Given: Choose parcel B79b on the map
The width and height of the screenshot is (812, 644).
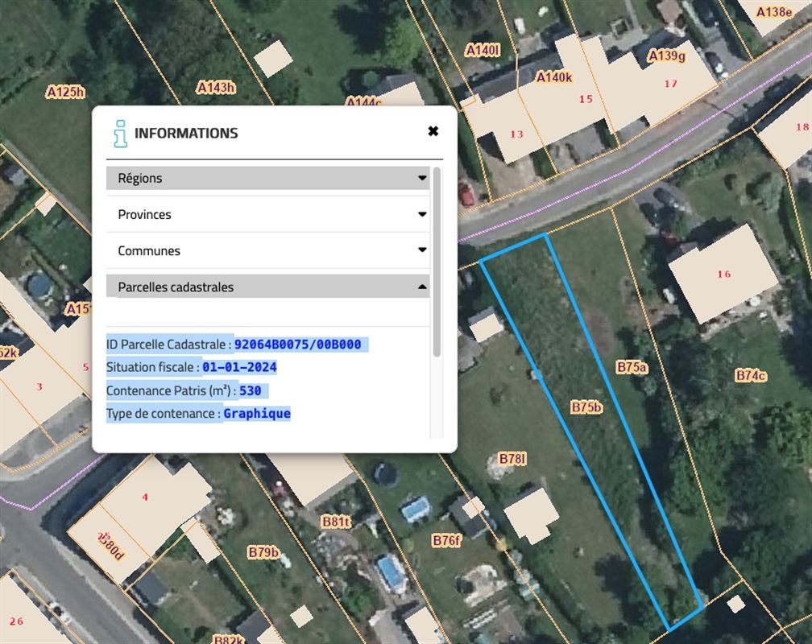Looking at the screenshot, I should pyautogui.click(x=263, y=552).
